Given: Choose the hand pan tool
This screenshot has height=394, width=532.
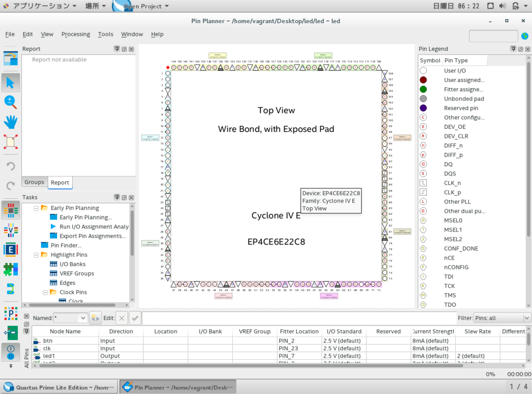Looking at the screenshot, I should 10,121.
